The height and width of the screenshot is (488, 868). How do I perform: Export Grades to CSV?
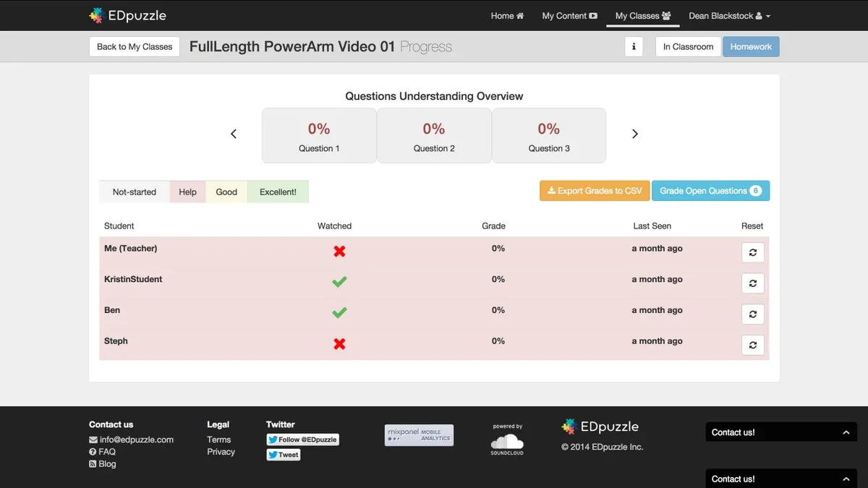(595, 191)
